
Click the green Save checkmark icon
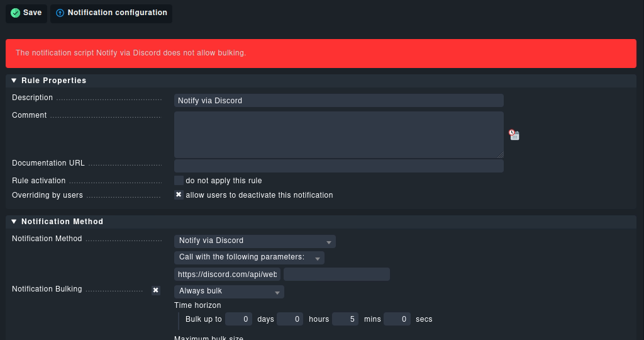tap(16, 13)
